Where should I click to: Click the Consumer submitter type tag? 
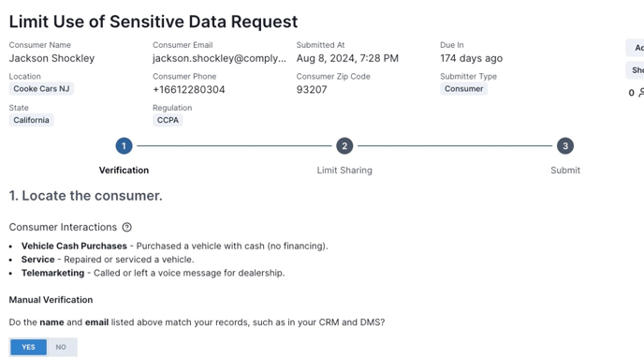tap(463, 89)
